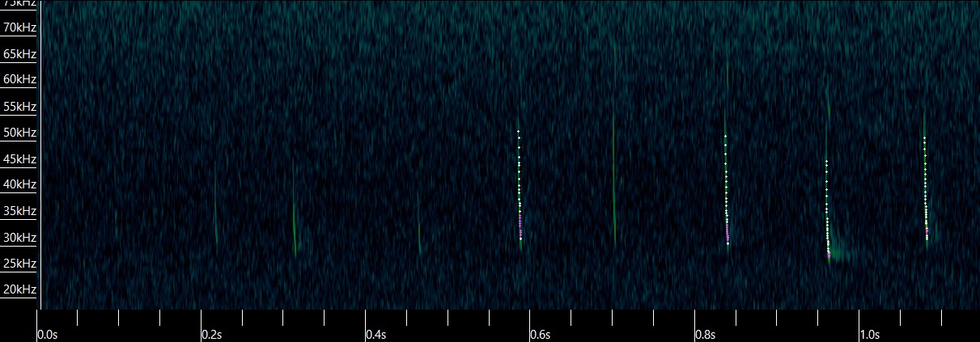Select the 0.6s time axis marker
The image size is (980, 342).
(x=541, y=334)
